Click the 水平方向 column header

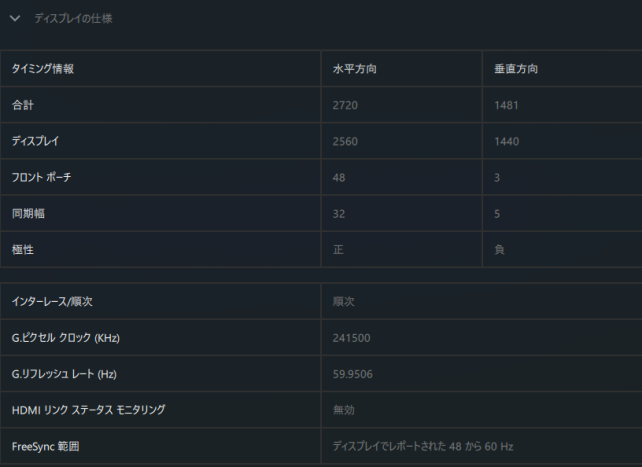354,69
